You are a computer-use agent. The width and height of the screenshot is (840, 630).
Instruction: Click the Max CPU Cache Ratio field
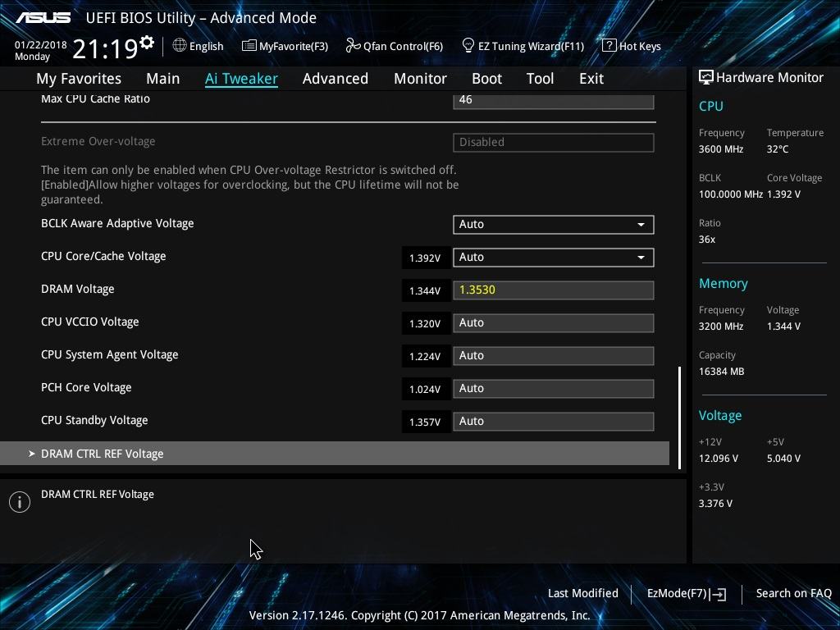[554, 101]
